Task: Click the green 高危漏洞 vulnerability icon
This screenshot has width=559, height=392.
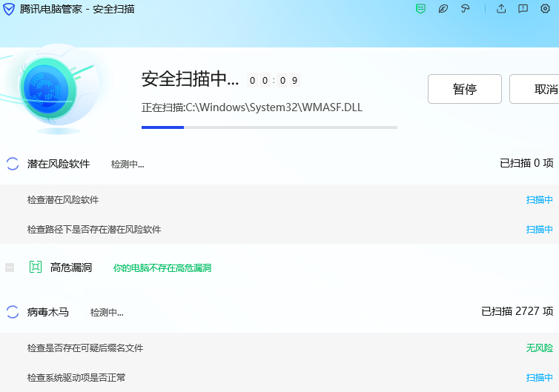Action: tap(35, 267)
